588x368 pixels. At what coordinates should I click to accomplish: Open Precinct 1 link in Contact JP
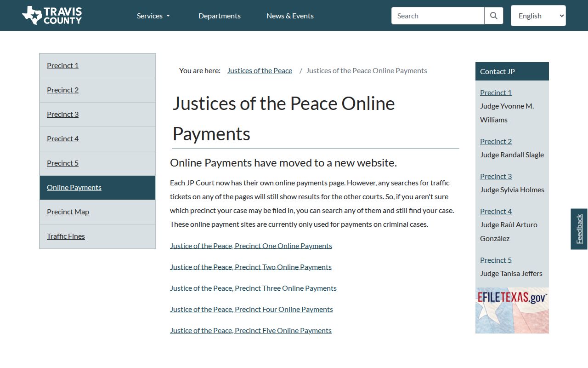click(x=496, y=92)
